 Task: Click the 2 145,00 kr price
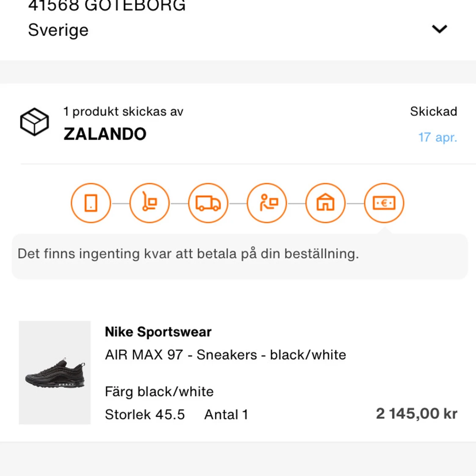click(x=416, y=413)
